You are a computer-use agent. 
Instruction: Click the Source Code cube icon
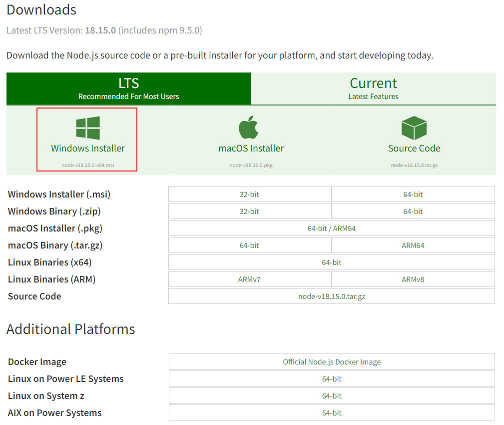pyautogui.click(x=414, y=127)
